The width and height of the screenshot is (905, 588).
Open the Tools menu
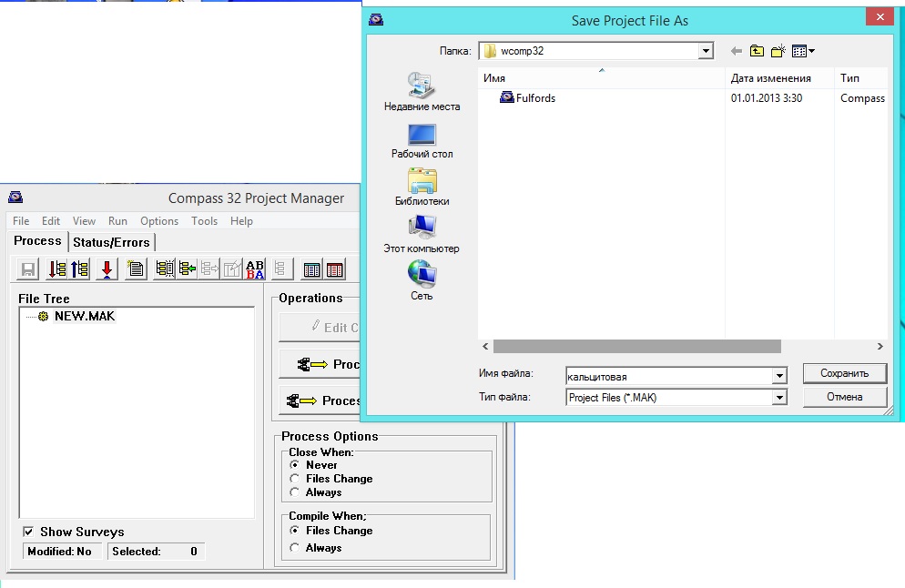(204, 221)
